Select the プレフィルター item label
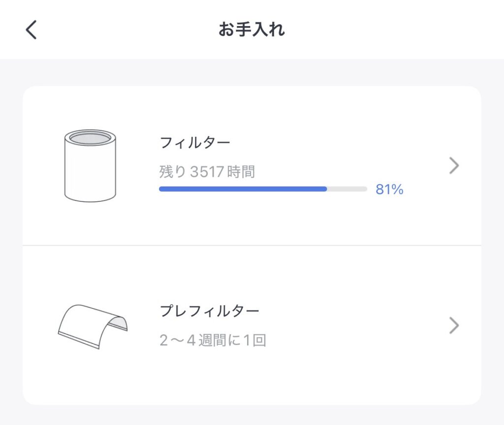This screenshot has height=425, width=504. (x=210, y=311)
